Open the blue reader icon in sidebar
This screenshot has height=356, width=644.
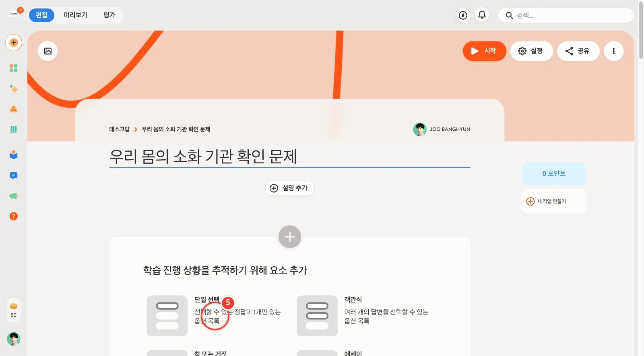pos(14,155)
